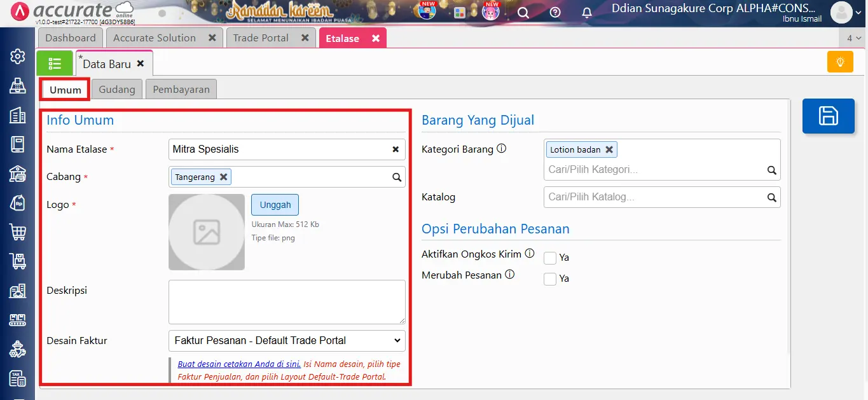Switch to the Trade Portal tab
Image resolution: width=868 pixels, height=400 pixels.
262,38
